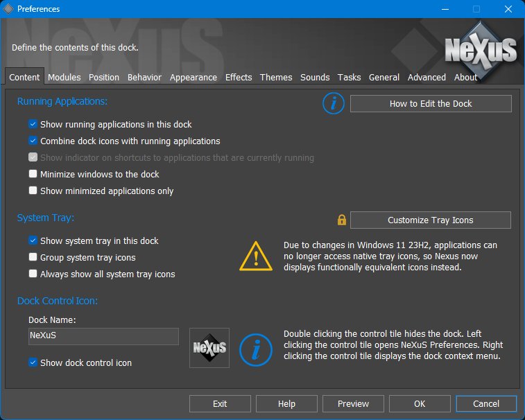Open the Themes tab

(x=276, y=77)
